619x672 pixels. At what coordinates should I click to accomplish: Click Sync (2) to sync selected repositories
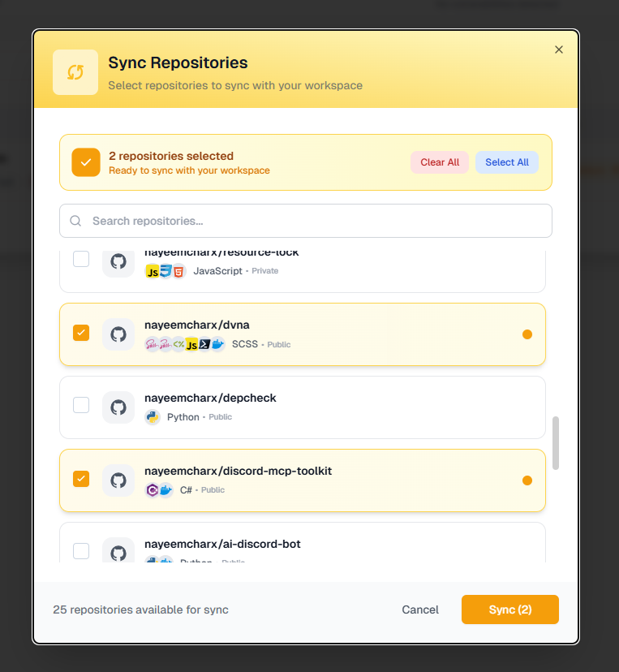coord(509,609)
